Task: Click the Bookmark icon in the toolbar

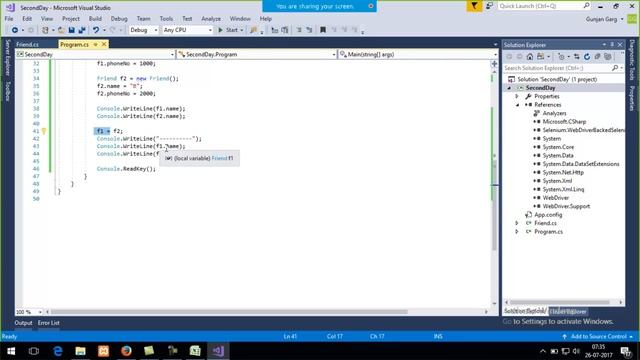Action: point(323,30)
